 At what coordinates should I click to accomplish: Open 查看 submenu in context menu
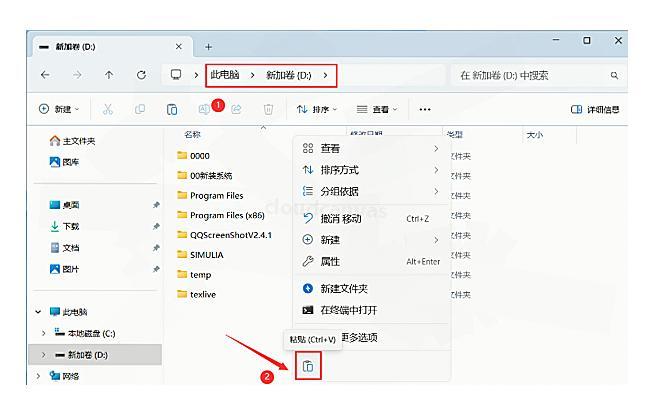click(x=371, y=149)
